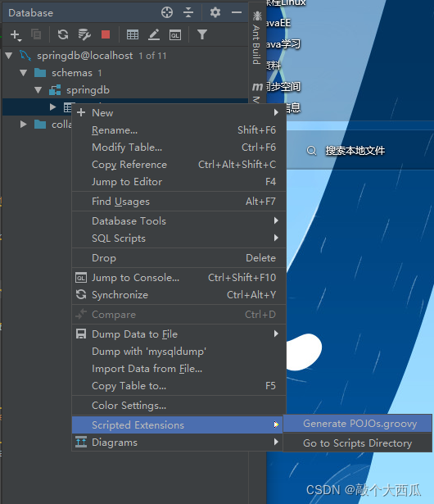Click the console icon beside Jump to Console
434x504 pixels.
[81, 278]
